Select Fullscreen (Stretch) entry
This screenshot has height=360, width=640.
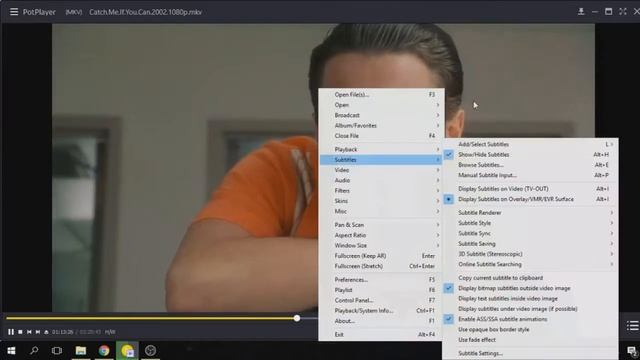[381, 266]
